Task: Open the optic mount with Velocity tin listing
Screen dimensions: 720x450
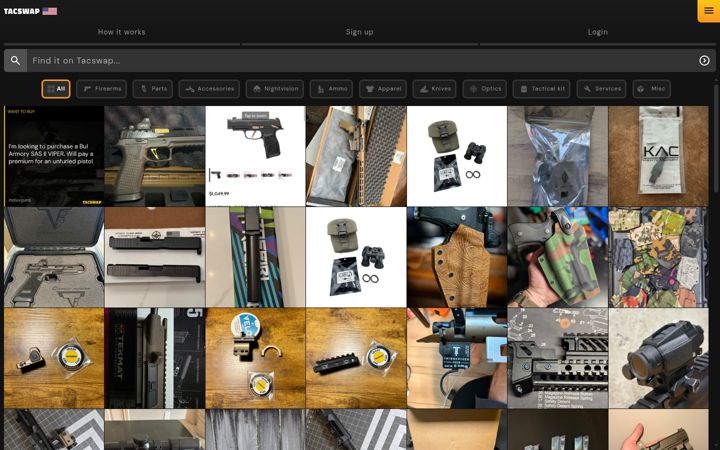Action: coord(255,358)
